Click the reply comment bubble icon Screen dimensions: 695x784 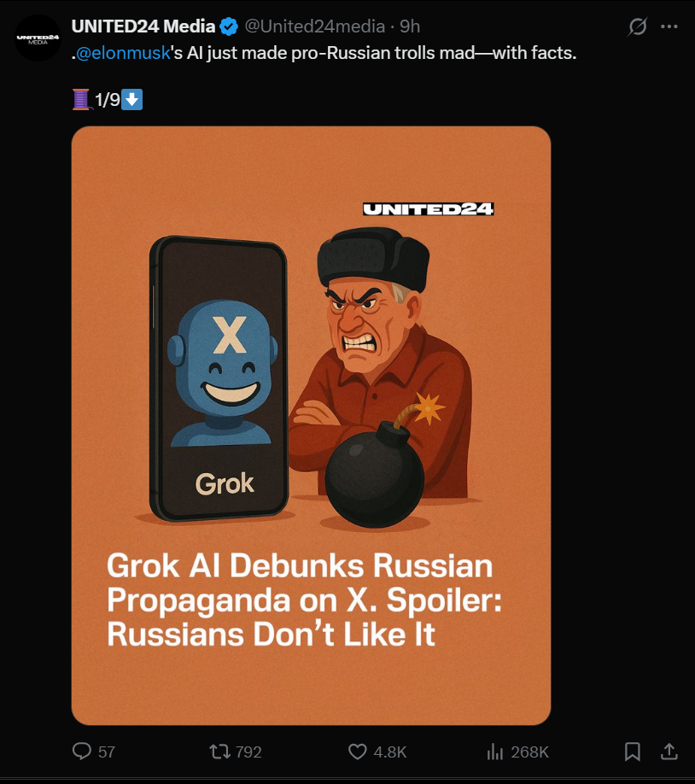click(x=82, y=752)
